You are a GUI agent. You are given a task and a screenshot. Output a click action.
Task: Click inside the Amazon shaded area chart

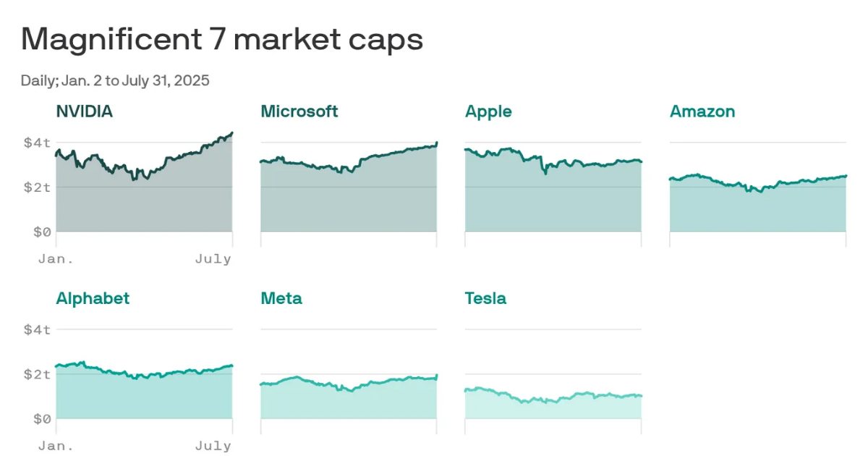757,210
